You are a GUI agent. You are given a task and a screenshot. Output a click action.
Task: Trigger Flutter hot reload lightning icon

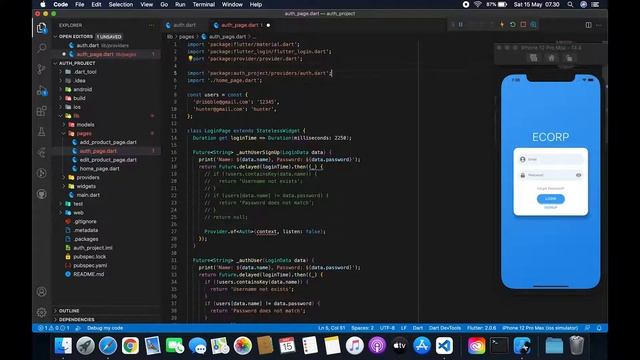(x=502, y=24)
